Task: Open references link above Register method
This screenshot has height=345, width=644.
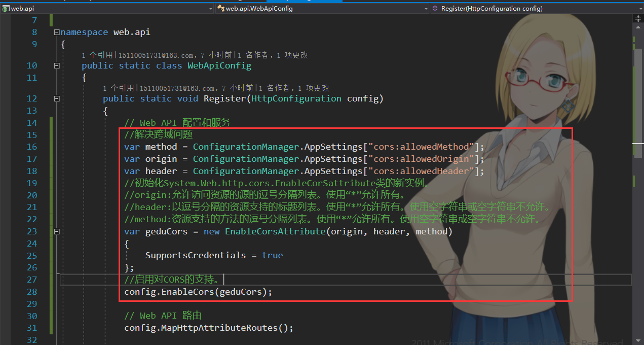Action: pos(119,88)
